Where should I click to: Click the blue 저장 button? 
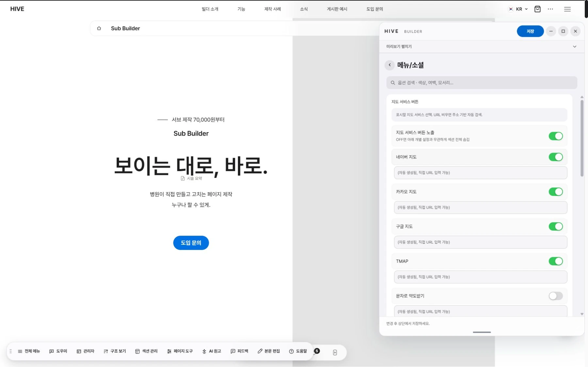[530, 31]
